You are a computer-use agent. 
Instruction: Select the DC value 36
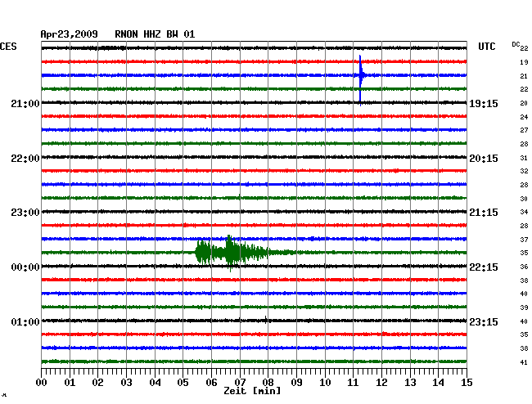pyautogui.click(x=524, y=267)
